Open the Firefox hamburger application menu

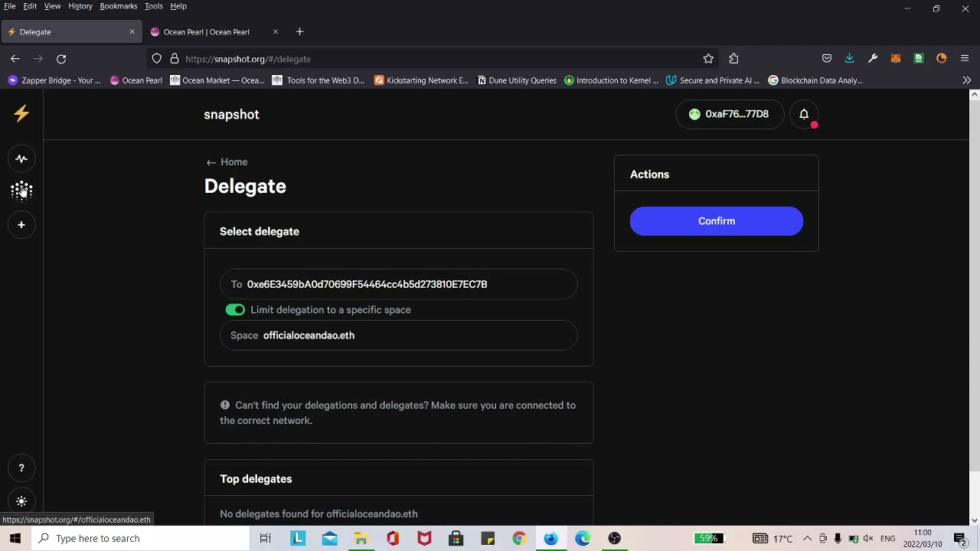[965, 58]
